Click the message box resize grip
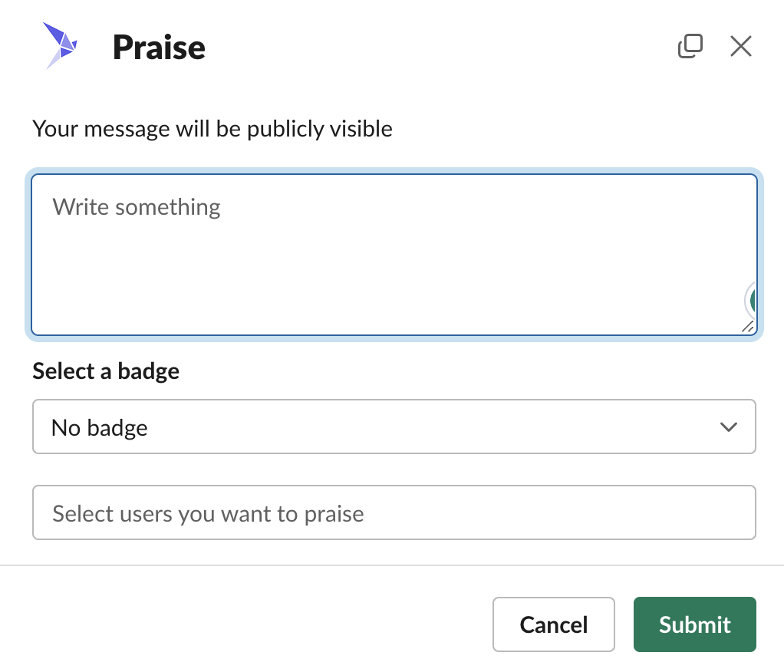 pyautogui.click(x=748, y=327)
